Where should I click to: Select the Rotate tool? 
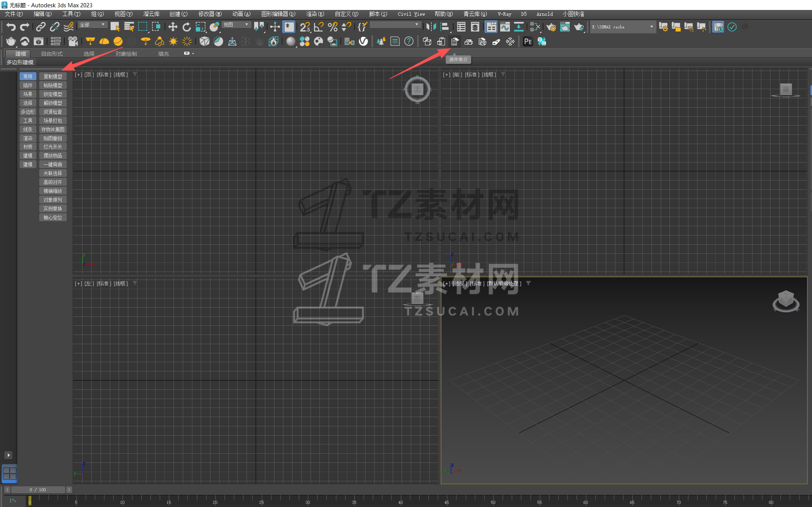pyautogui.click(x=187, y=27)
